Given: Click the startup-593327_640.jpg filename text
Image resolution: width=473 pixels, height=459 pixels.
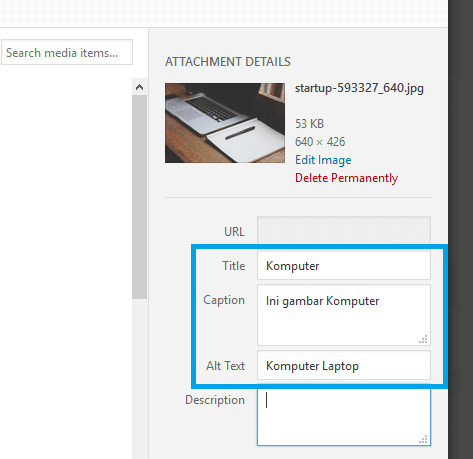Looking at the screenshot, I should 359,88.
